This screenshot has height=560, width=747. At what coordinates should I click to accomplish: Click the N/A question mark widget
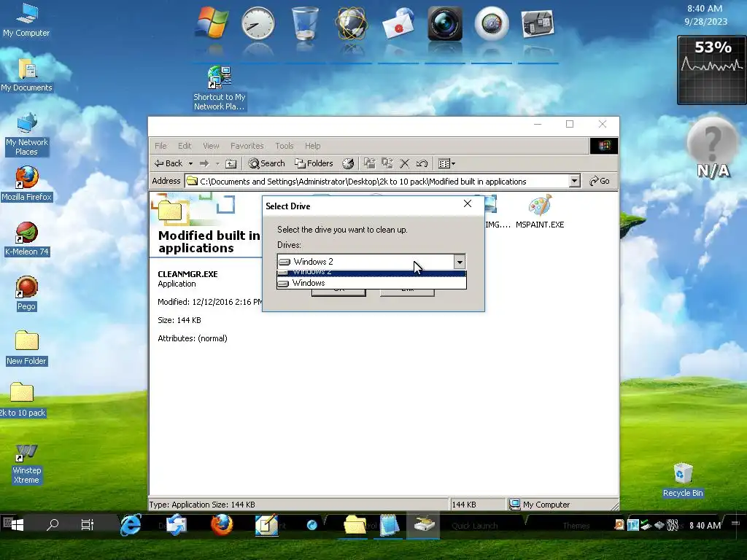coord(713,147)
